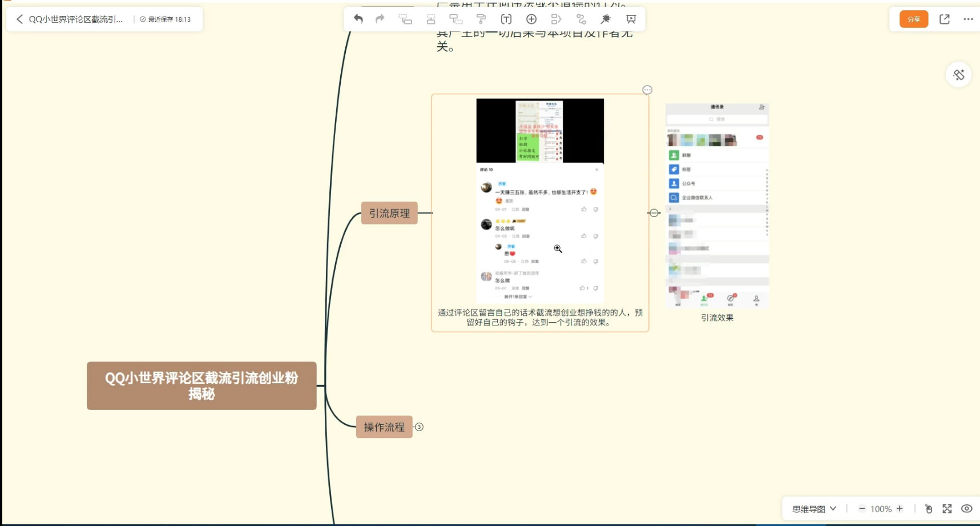
Task: Open the card options menu above the screenshot
Action: (x=647, y=90)
